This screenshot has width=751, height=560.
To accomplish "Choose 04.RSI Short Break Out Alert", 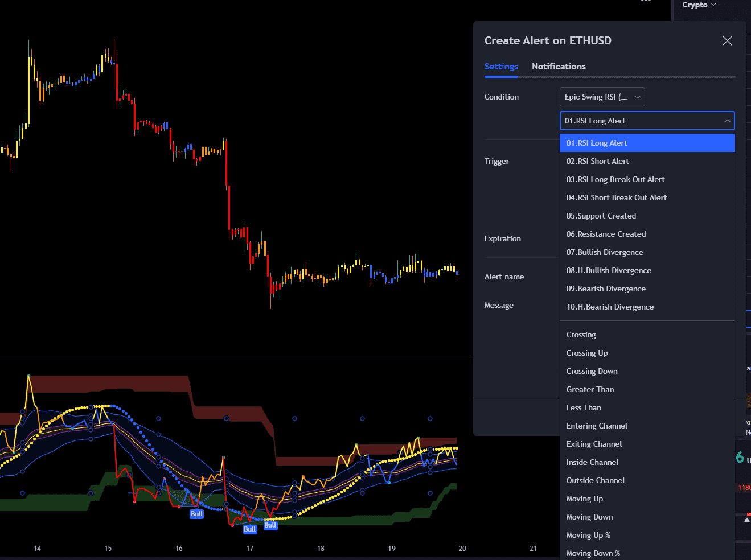I will coord(616,197).
